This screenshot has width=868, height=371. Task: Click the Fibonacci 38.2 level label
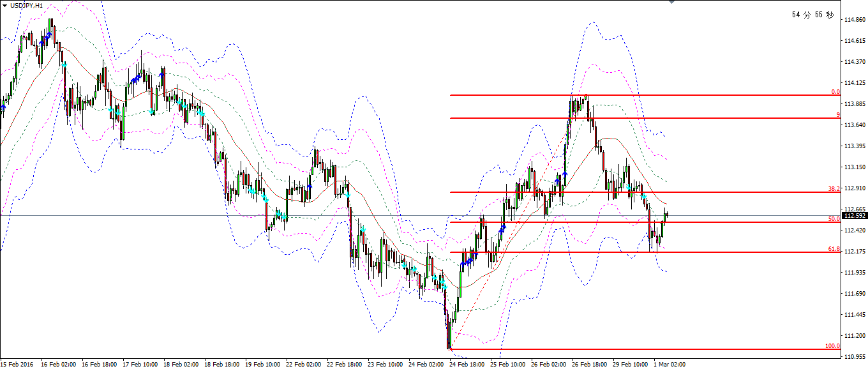(834, 189)
